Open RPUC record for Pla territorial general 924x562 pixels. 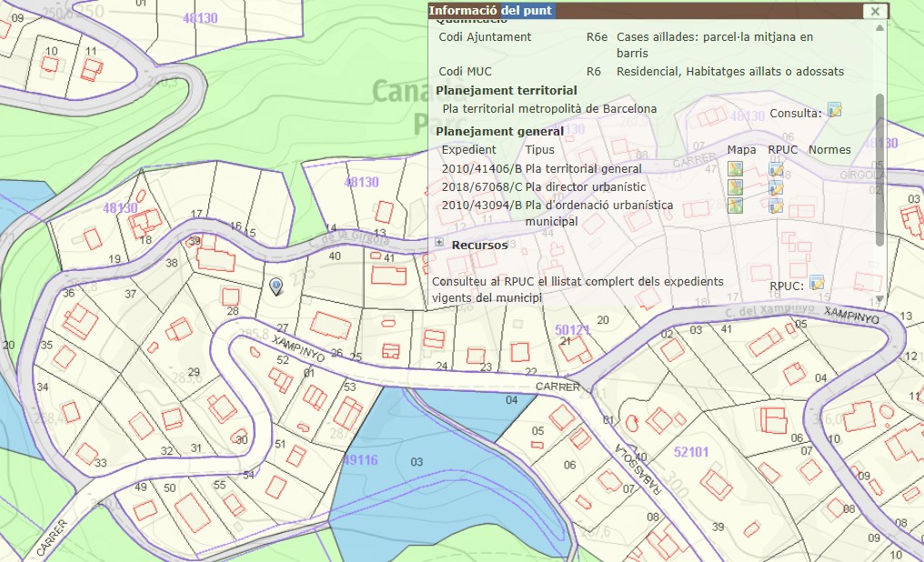point(776,168)
